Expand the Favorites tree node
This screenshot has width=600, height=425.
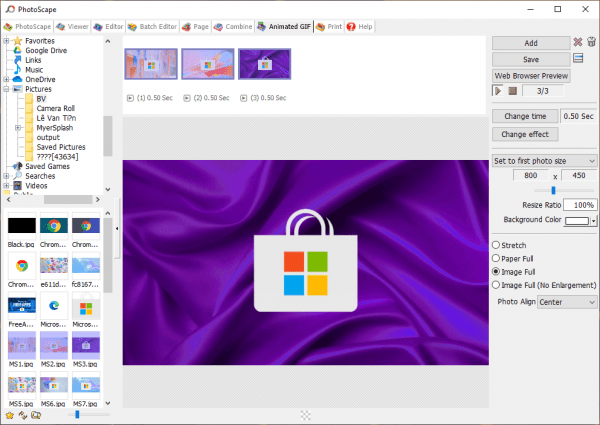(7, 41)
